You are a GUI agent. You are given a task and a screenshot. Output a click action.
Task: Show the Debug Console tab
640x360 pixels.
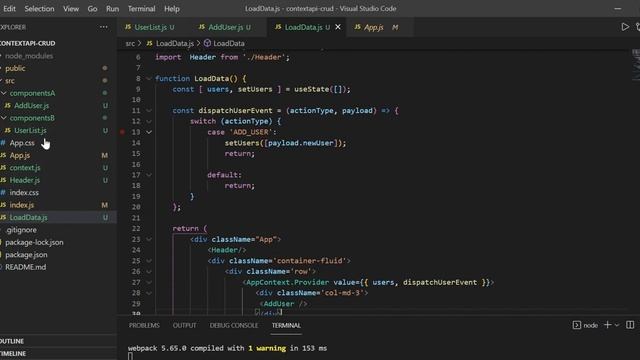tap(234, 325)
